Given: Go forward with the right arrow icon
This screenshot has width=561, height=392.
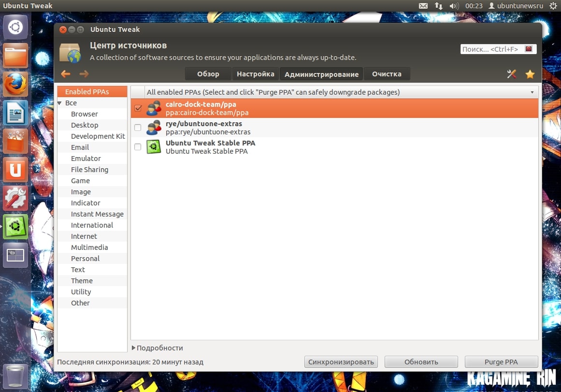Looking at the screenshot, I should pos(84,74).
